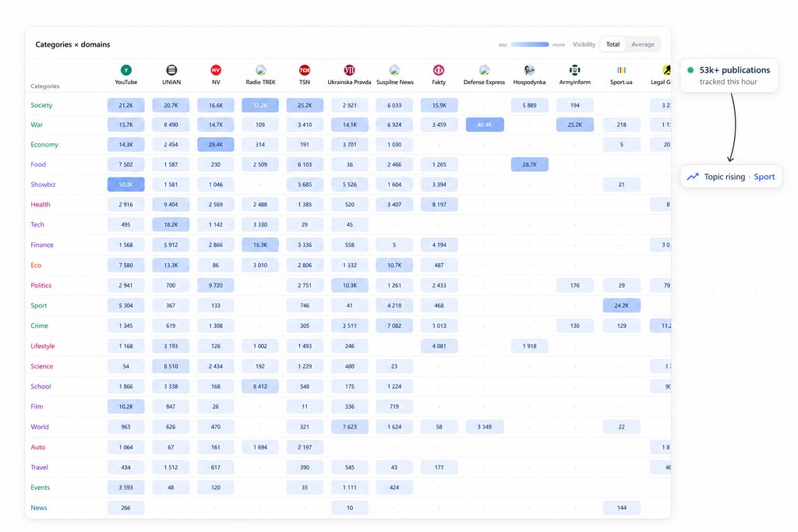The image size is (798, 532).
Task: Open the Crime category
Action: 39,326
